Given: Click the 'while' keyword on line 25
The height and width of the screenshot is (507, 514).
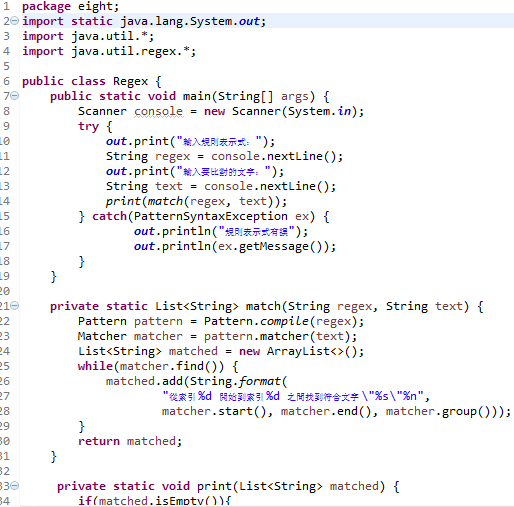Looking at the screenshot, I should click(95, 366).
